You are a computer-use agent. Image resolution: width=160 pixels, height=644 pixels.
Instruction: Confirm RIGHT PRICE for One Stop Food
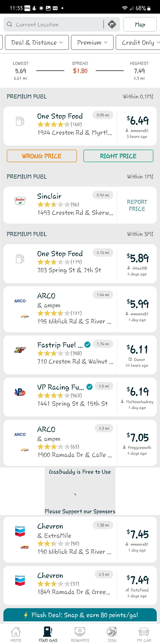click(x=118, y=156)
